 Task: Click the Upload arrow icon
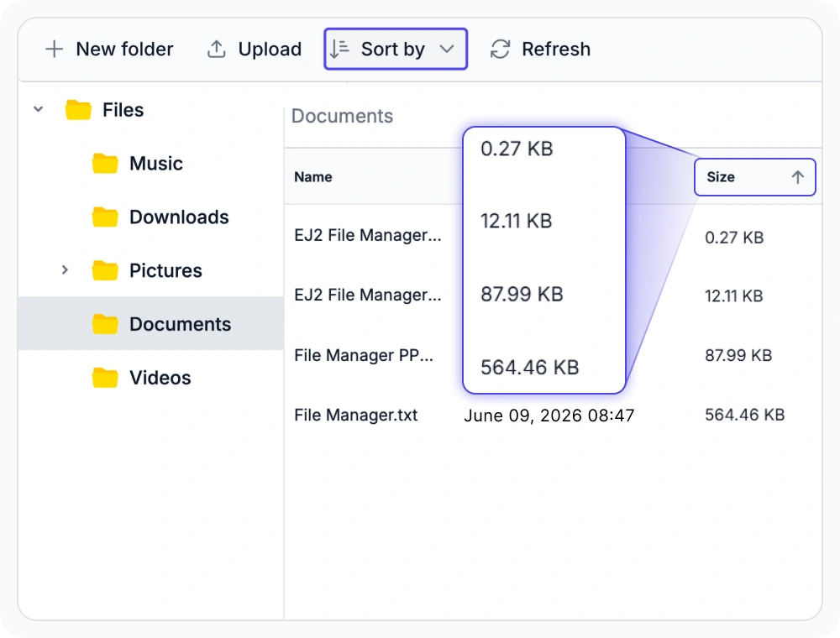tap(217, 50)
